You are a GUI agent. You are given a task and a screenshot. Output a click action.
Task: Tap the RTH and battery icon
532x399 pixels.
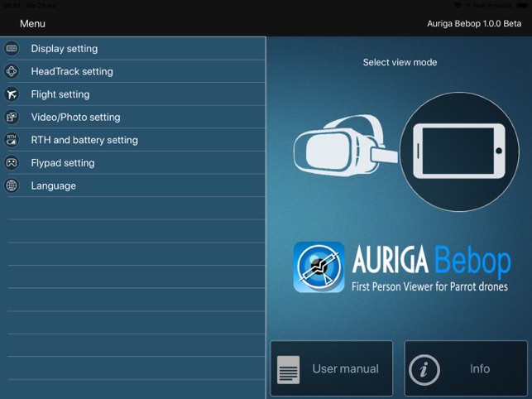tap(12, 140)
